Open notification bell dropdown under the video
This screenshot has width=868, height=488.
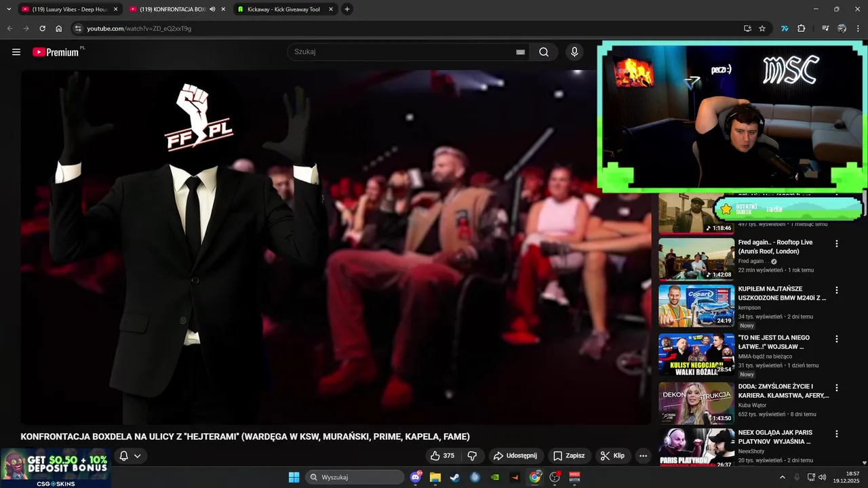pos(130,456)
